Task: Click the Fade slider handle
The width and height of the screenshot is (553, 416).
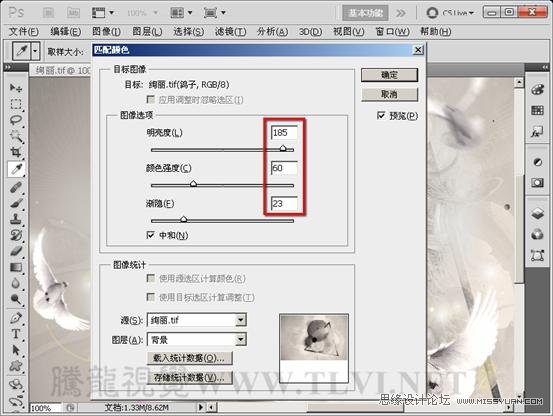Action: point(183,219)
